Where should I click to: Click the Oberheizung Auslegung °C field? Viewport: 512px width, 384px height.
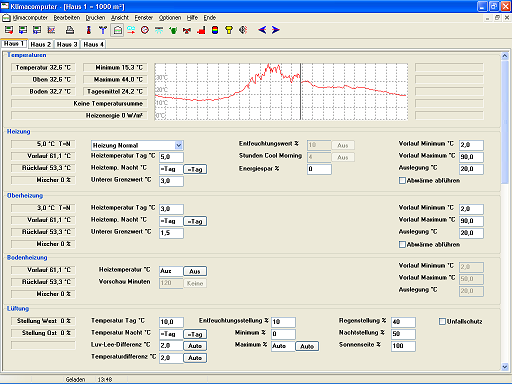[x=471, y=233]
